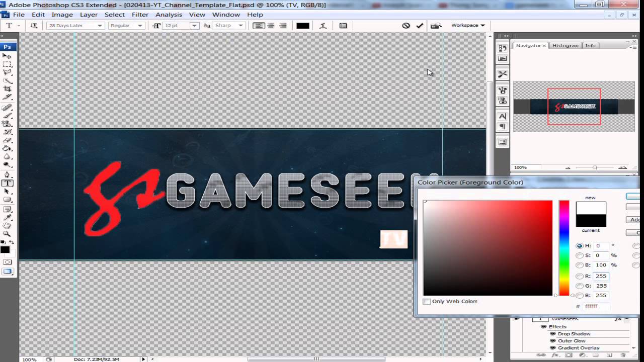Select the Pen tool
Image resolution: width=644 pixels, height=362 pixels.
[7, 175]
